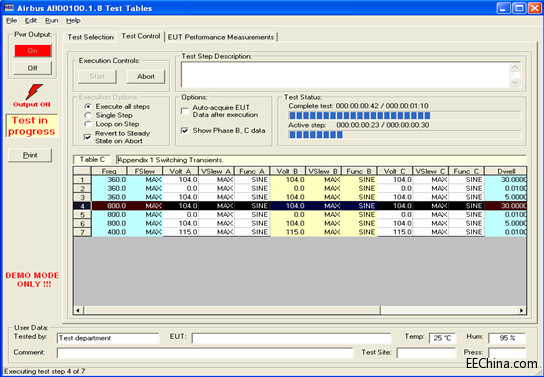Click the Volt A column header

coord(180,171)
